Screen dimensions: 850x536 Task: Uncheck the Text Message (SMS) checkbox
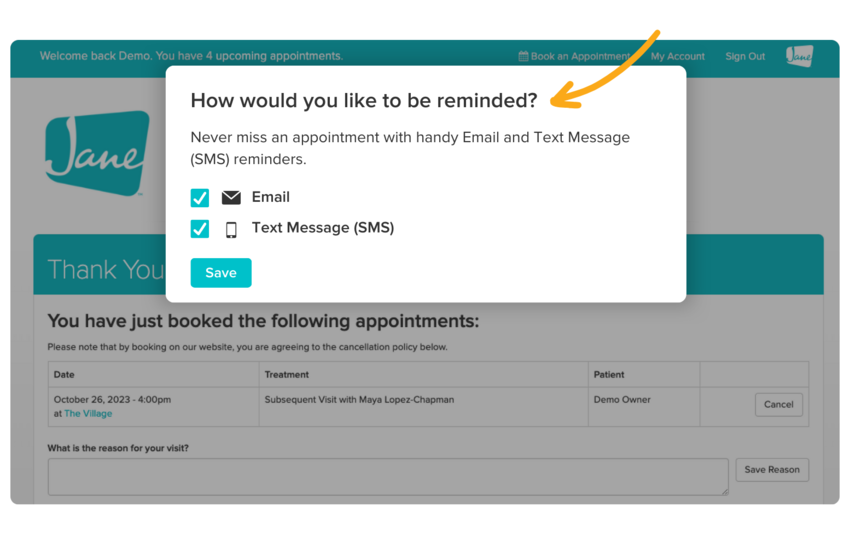click(200, 229)
